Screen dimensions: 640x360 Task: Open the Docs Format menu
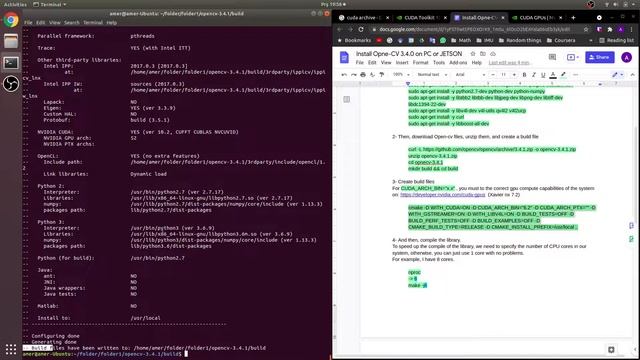click(x=420, y=63)
